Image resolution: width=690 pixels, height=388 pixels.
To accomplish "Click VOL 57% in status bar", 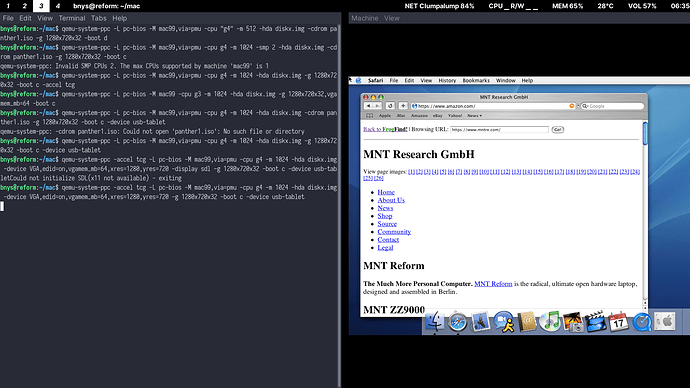I will click(x=642, y=6).
